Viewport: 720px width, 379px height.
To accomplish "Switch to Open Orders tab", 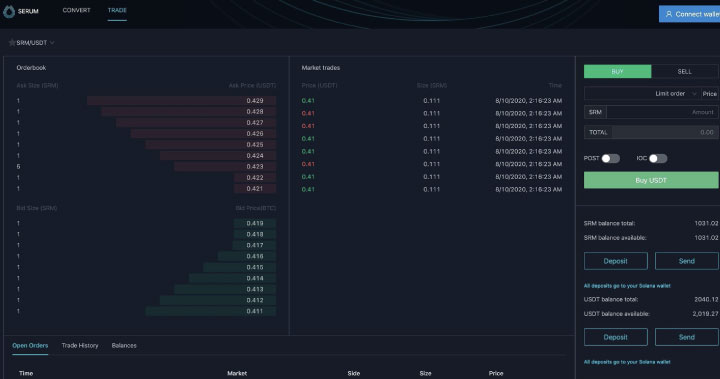I will [30, 345].
